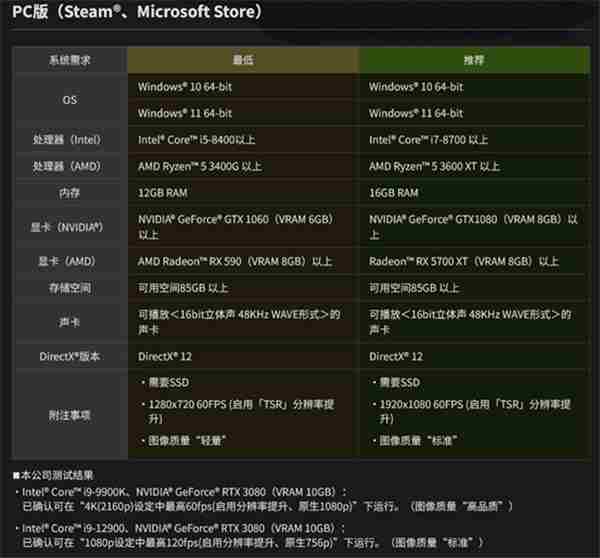Click the 48KHz WAVE sound card text under 最低
This screenshot has width=600, height=558.
click(239, 322)
